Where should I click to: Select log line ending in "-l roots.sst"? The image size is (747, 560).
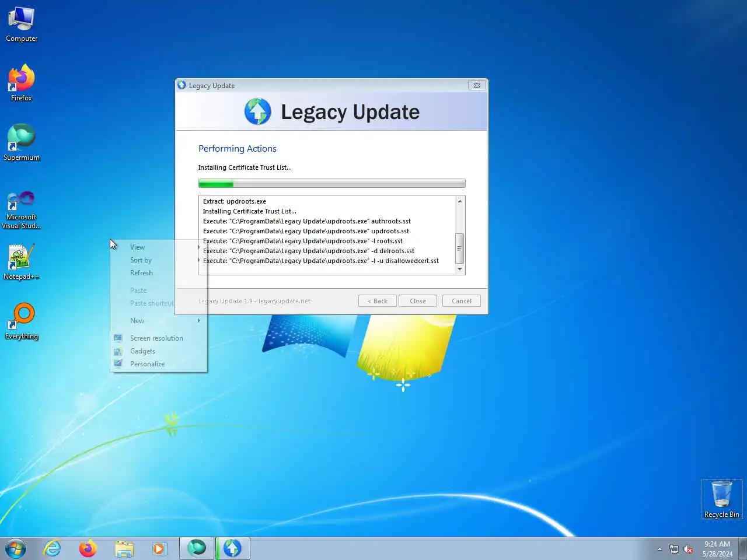(303, 241)
